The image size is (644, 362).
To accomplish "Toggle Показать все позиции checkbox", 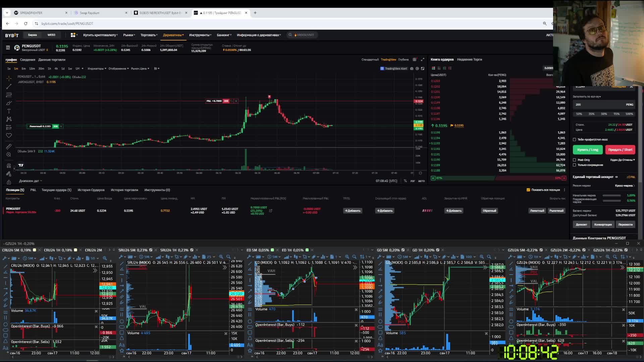I will (x=528, y=190).
